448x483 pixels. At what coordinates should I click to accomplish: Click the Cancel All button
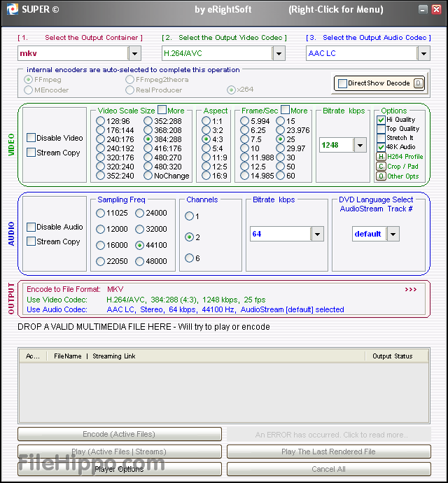(328, 470)
